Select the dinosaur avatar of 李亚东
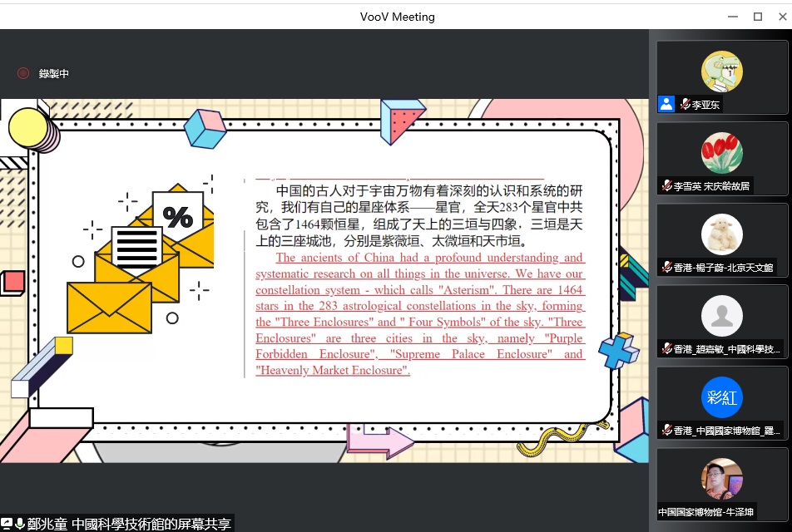 click(x=721, y=71)
